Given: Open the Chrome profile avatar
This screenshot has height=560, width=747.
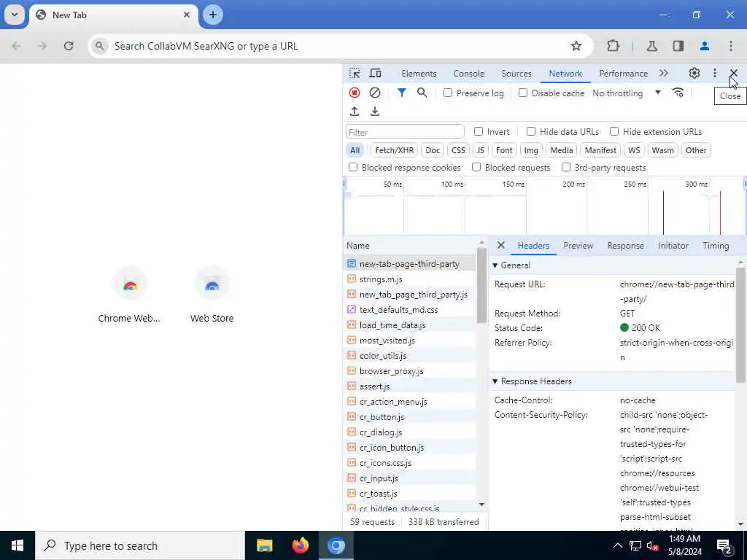Looking at the screenshot, I should (705, 46).
